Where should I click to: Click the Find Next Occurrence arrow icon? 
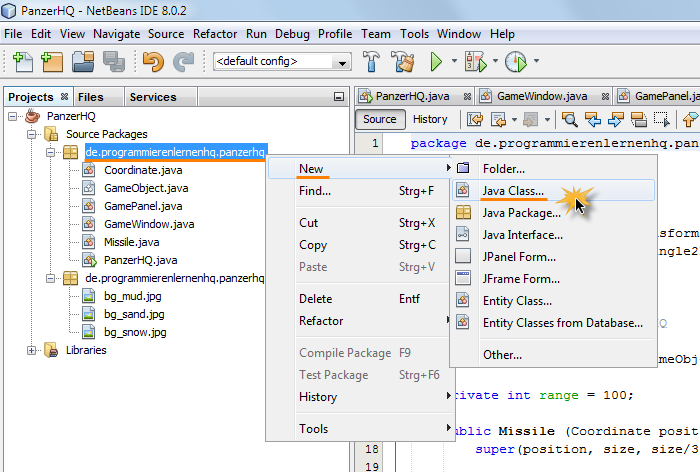[x=616, y=119]
